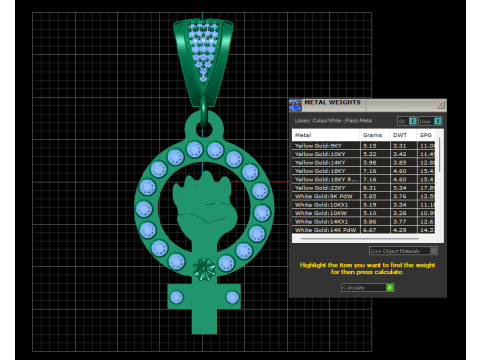
Task: Select the White Gold:14K PdW row
Action: point(364,230)
